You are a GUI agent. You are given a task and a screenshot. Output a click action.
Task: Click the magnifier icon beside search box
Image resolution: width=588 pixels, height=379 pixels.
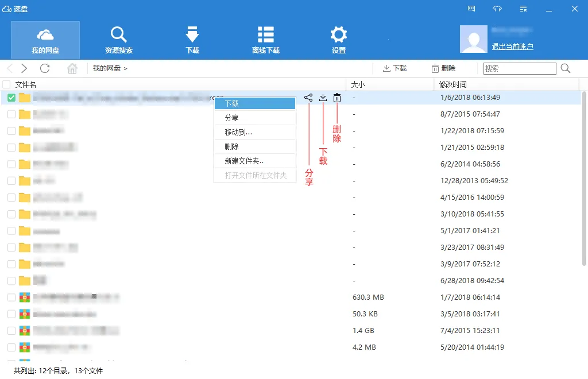click(566, 68)
